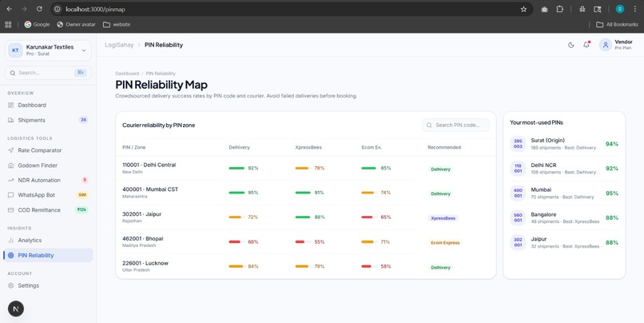Image resolution: width=644 pixels, height=323 pixels.
Task: Open WhatsApp Bot tool
Action: [x=48, y=195]
